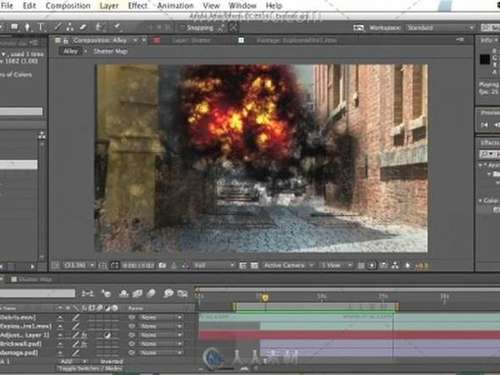The image size is (500, 375).
Task: Select the Brush tool in the toolbar
Action: (58, 27)
